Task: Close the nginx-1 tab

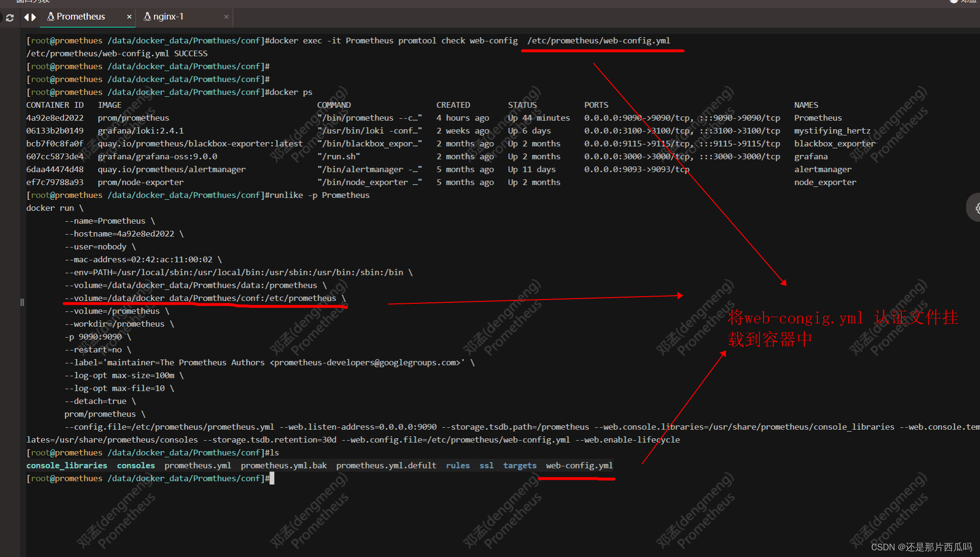Action: tap(226, 17)
